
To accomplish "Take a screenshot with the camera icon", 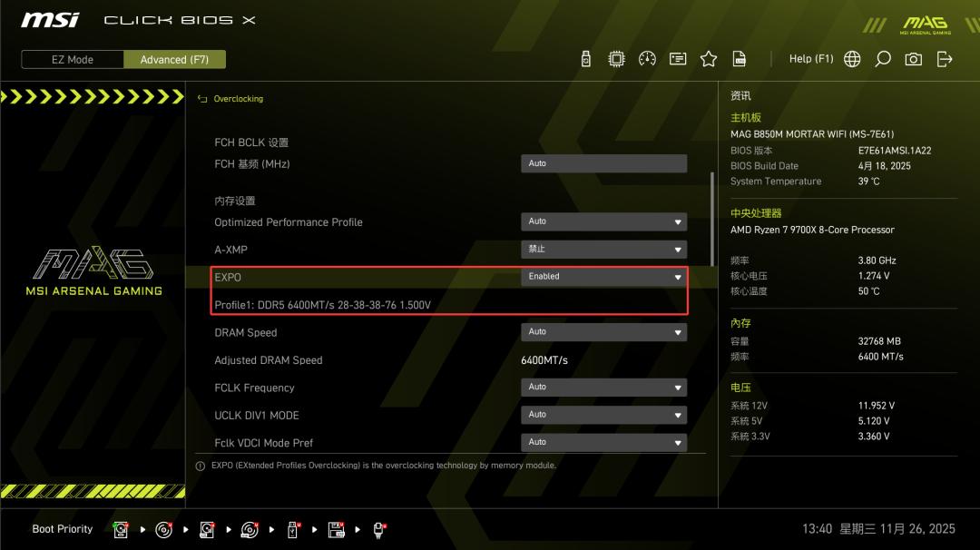I will click(x=914, y=59).
